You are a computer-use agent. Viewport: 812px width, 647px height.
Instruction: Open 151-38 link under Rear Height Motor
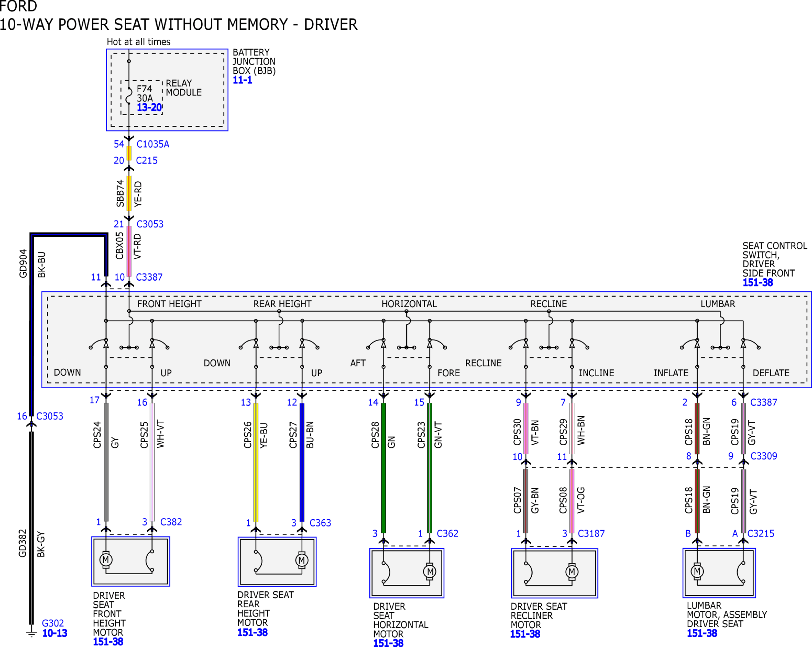click(x=252, y=633)
